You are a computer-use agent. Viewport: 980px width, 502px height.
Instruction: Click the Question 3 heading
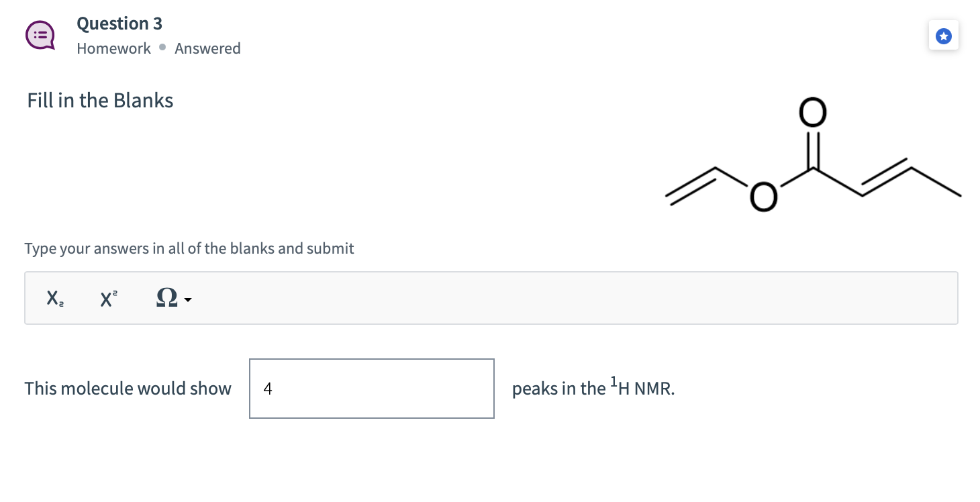click(119, 23)
